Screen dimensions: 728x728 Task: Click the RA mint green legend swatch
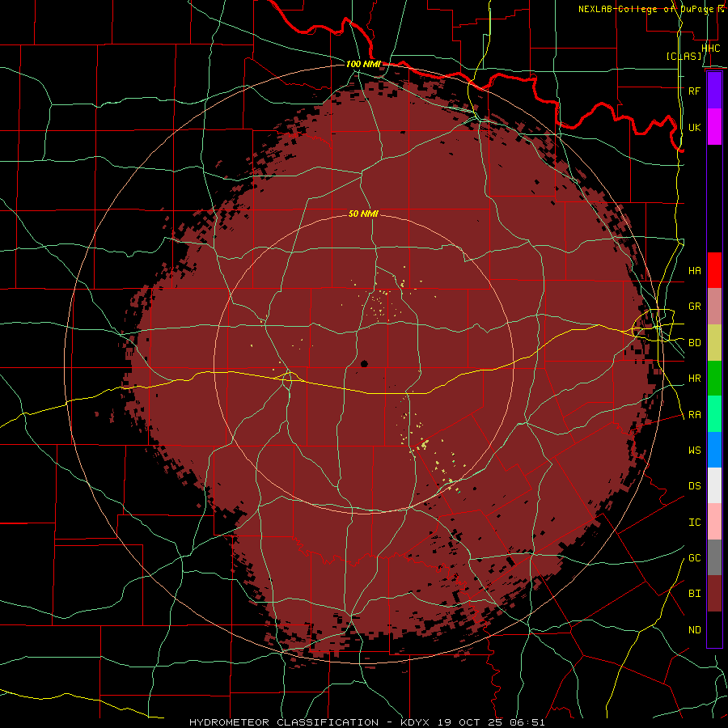click(714, 414)
